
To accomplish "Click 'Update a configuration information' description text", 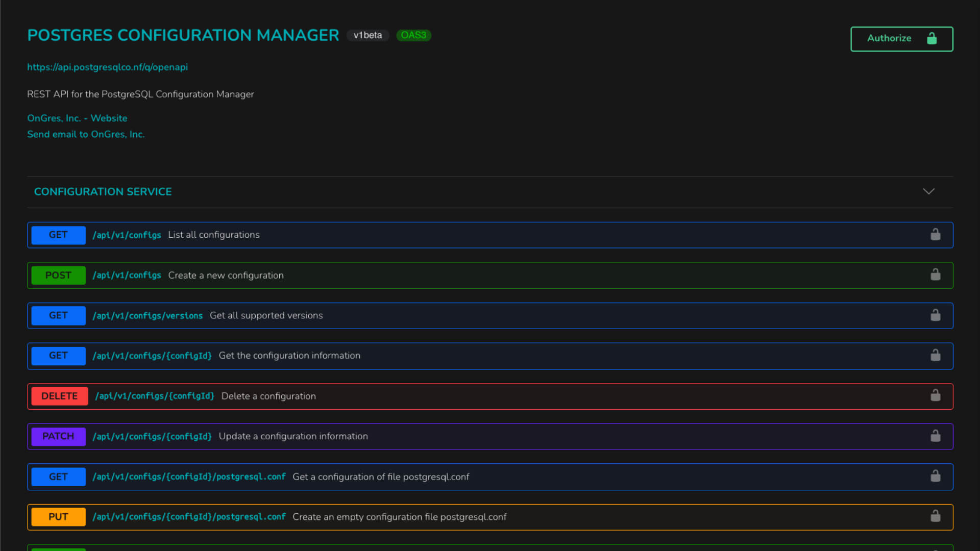I will point(293,436).
